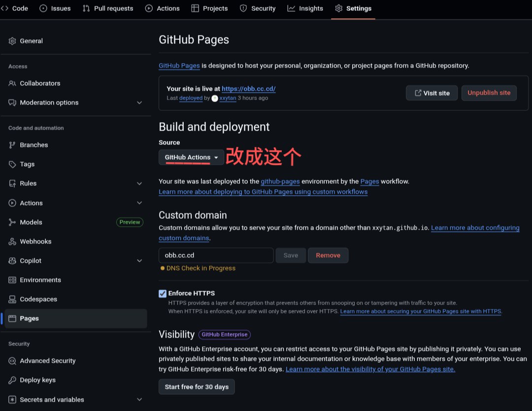Click the custom domain input field
Viewport: 532px width, 411px height.
point(216,255)
